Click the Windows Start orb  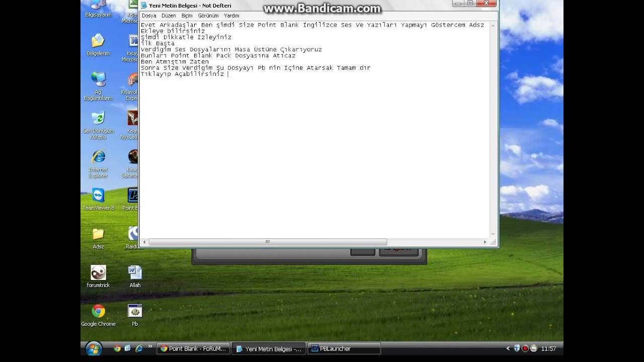click(94, 348)
